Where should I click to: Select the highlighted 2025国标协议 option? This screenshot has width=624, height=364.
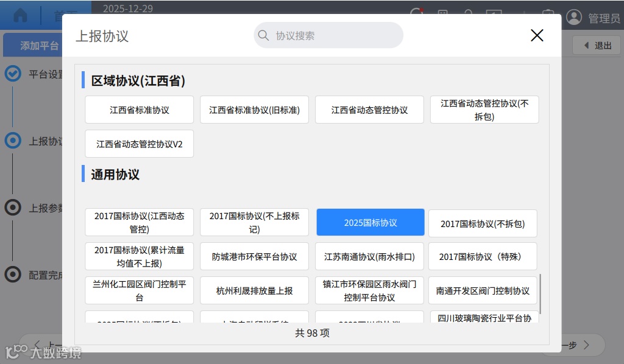pyautogui.click(x=370, y=222)
